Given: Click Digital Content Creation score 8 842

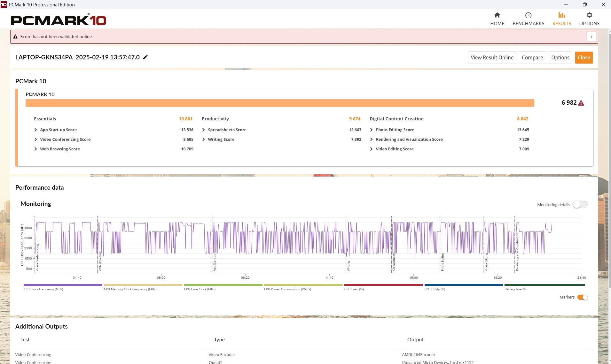Looking at the screenshot, I should (x=522, y=119).
